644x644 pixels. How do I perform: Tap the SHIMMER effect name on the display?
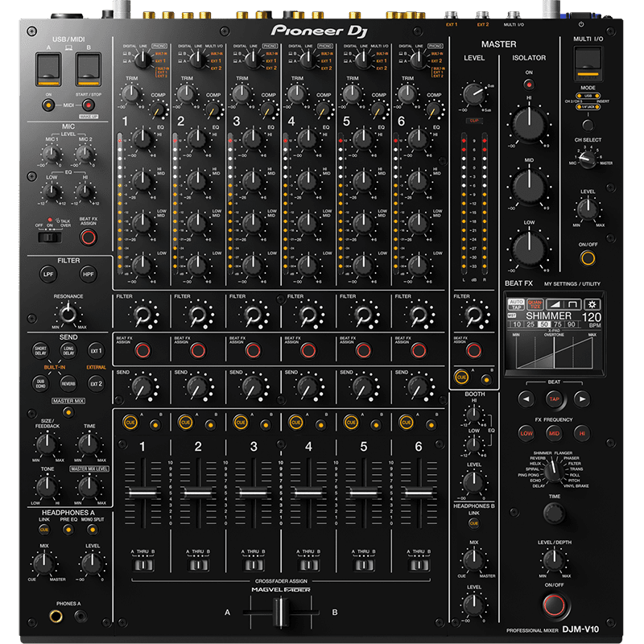pyautogui.click(x=548, y=316)
